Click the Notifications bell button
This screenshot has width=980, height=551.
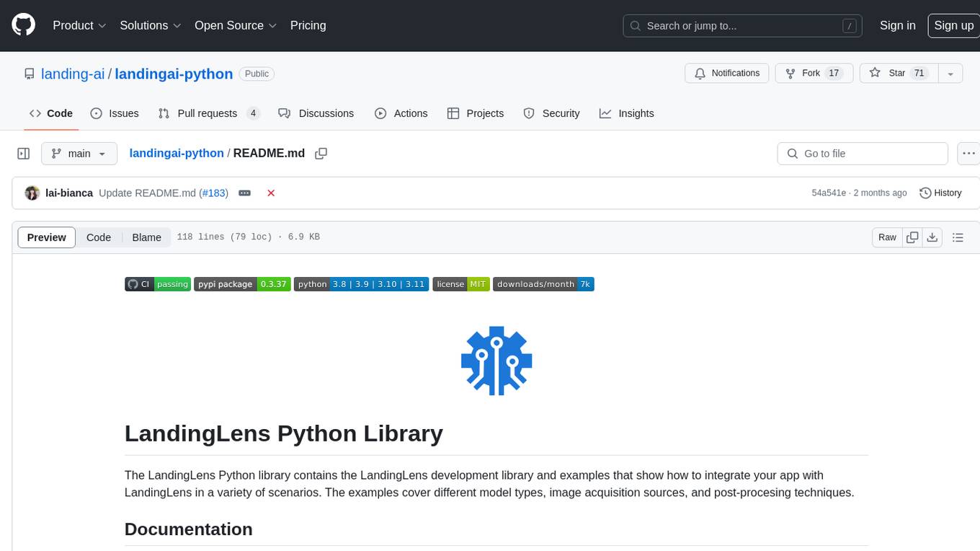(726, 74)
